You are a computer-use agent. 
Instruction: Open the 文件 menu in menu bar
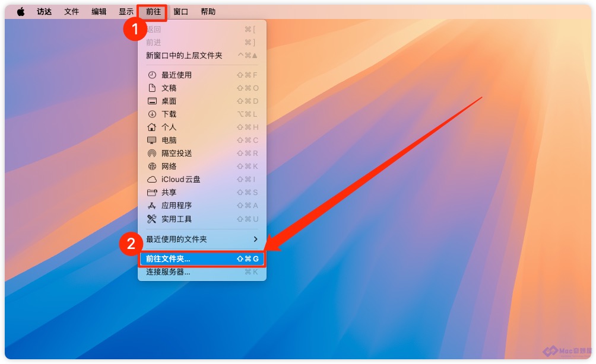pos(71,12)
